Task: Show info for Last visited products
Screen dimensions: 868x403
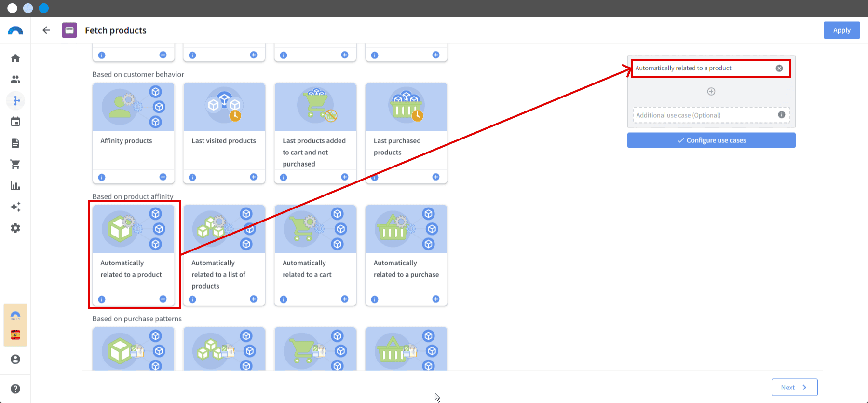Action: tap(192, 177)
